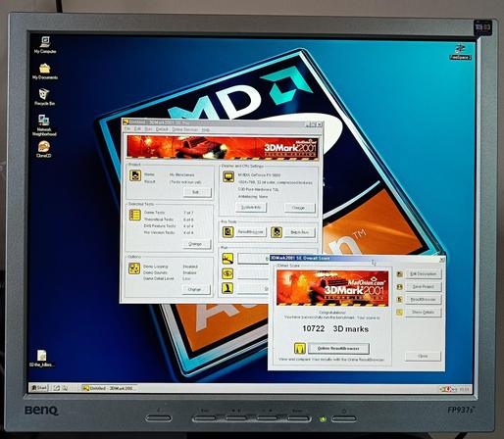Click the Game Detail Level option text
The image size is (504, 439).
point(159,278)
